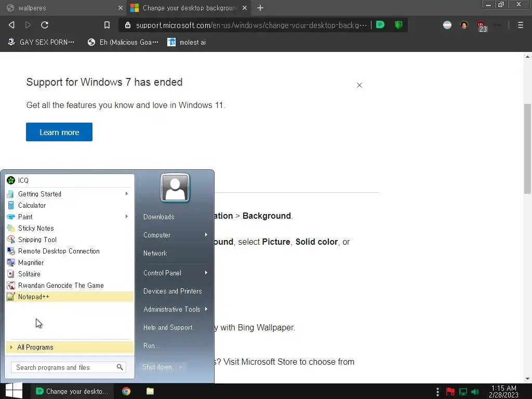Viewport: 532px width, 399px height.
Task: Click the padlock site info icon
Action: [128, 25]
